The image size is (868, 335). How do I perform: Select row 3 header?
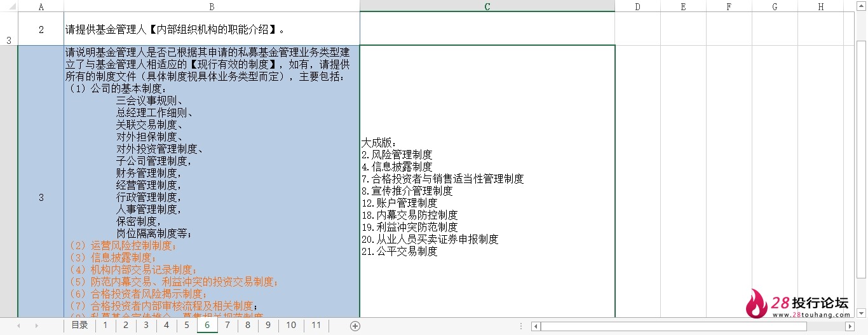(9, 29)
